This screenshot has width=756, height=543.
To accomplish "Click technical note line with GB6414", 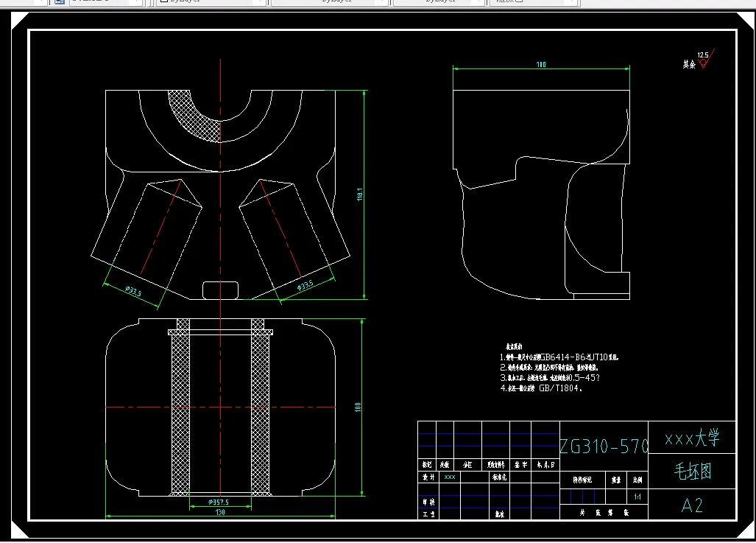I will 559,357.
